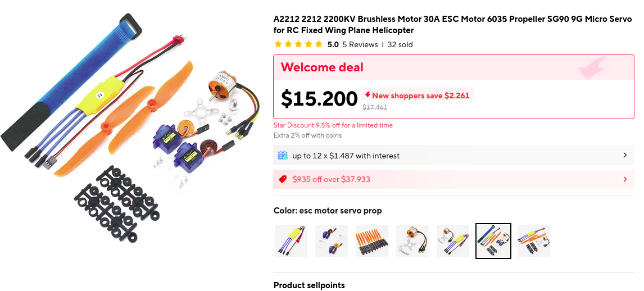Click the Star Discount 9.5% off notice
644x291 pixels.
point(333,125)
